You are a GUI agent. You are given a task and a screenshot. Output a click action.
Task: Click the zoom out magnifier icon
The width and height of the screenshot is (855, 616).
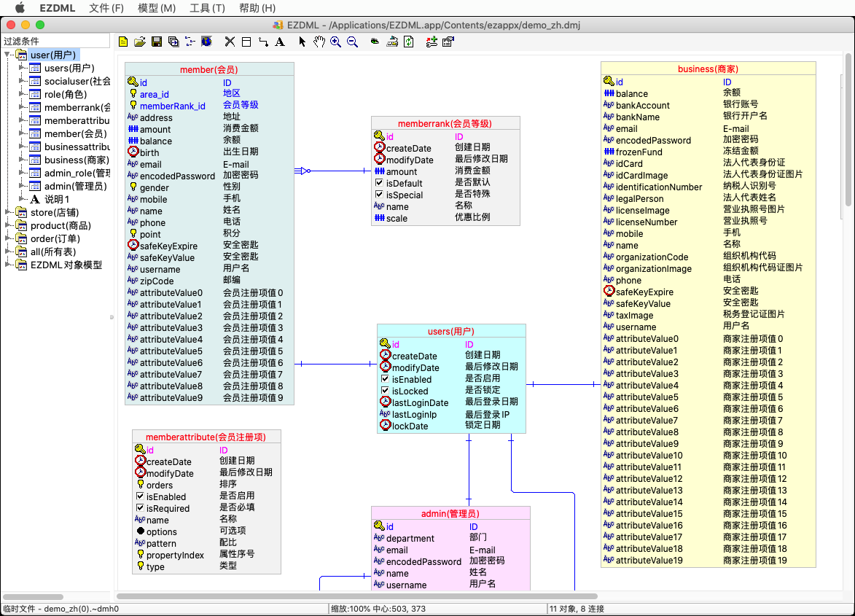[x=353, y=42]
